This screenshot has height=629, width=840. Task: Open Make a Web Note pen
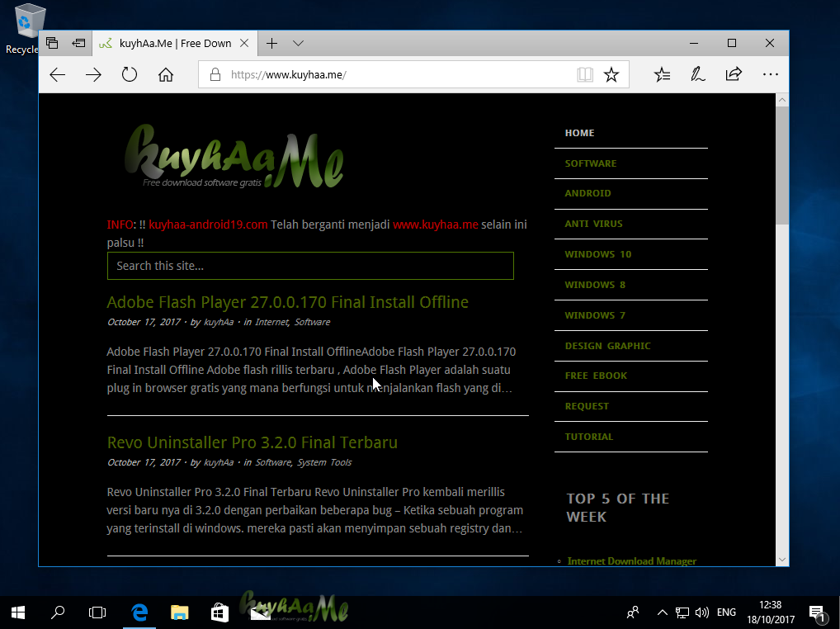point(697,74)
